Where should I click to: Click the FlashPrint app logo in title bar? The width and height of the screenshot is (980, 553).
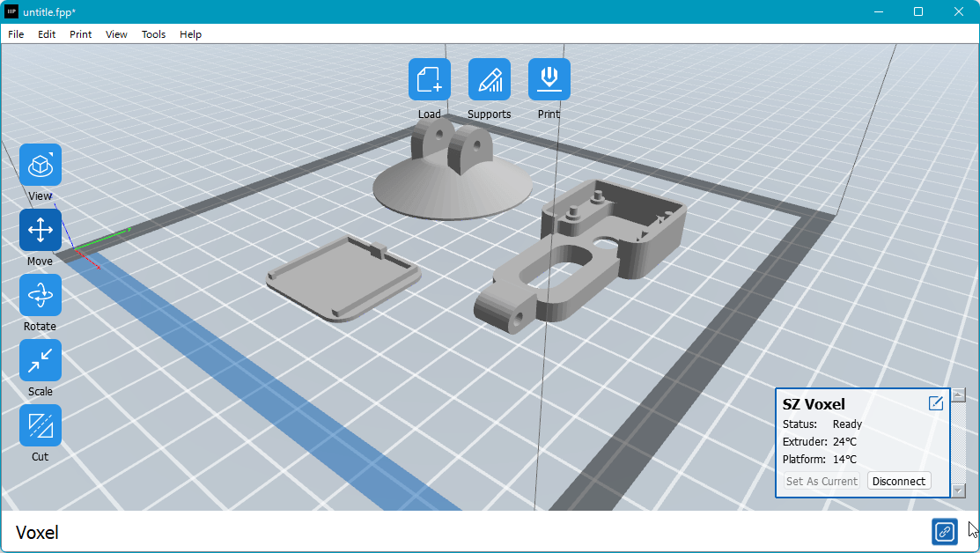coord(11,11)
